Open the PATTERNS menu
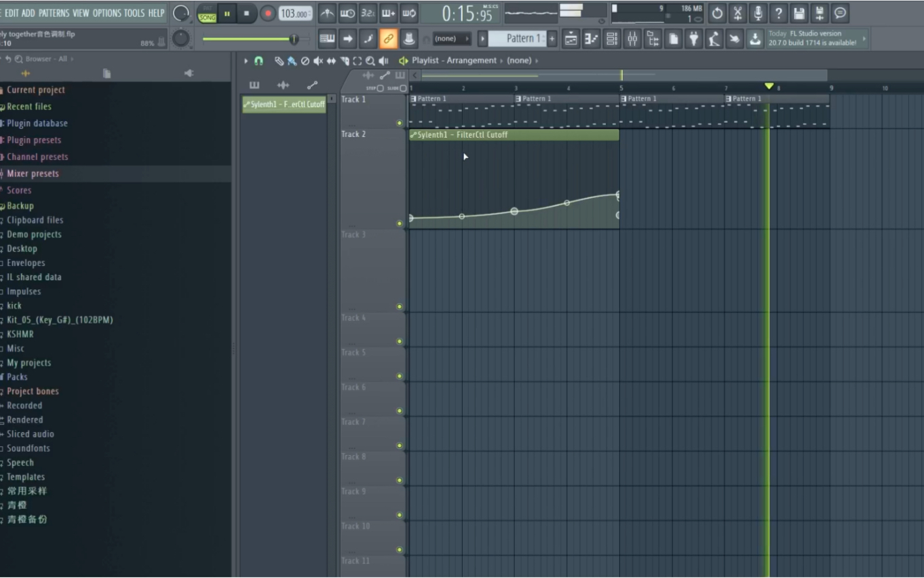 (54, 13)
